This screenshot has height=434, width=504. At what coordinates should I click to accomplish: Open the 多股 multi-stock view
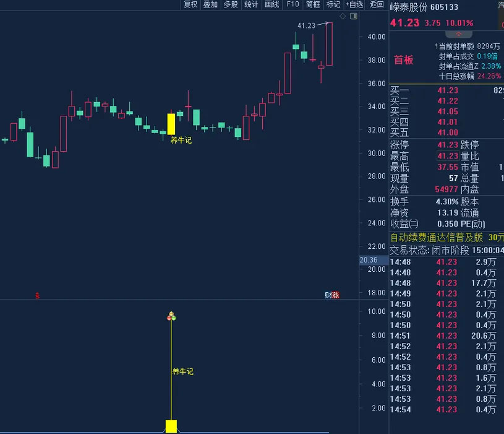231,4
